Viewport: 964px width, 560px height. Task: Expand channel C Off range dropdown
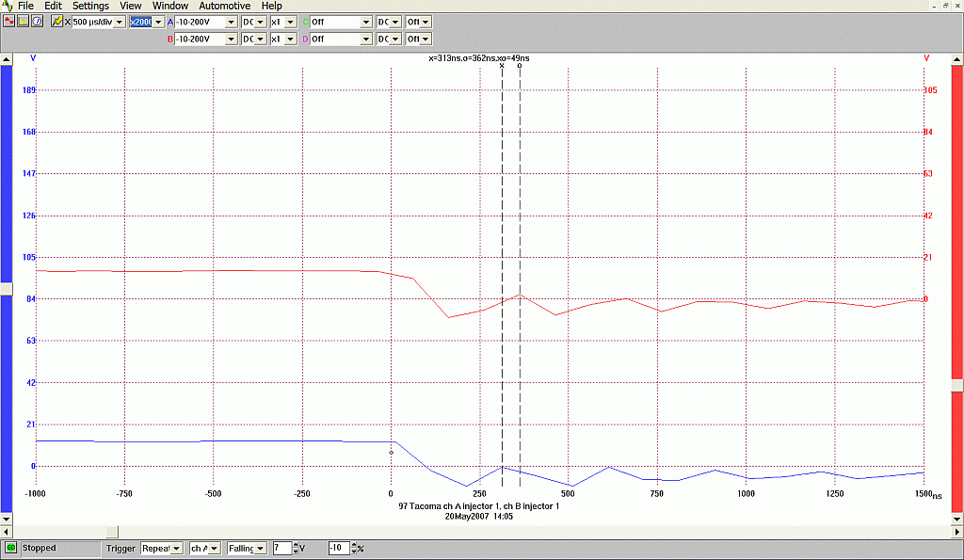click(366, 23)
